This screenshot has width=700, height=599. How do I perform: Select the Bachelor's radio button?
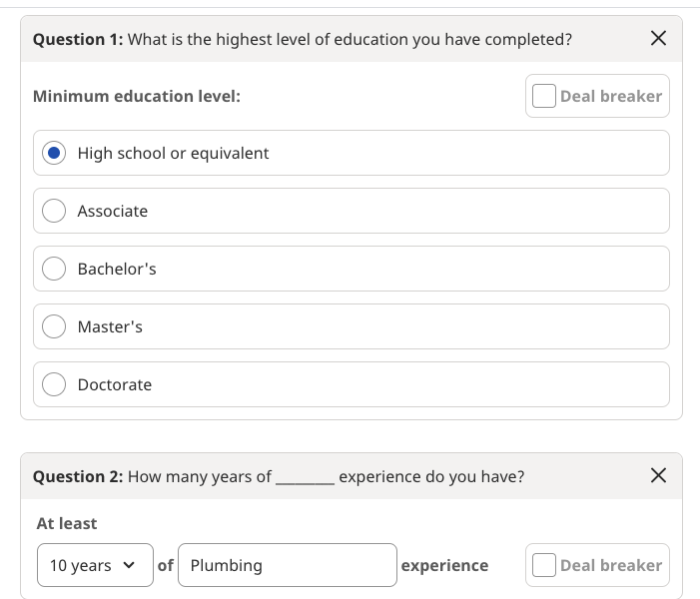tap(56, 269)
